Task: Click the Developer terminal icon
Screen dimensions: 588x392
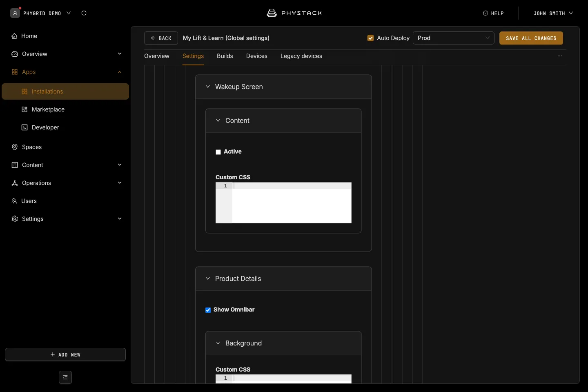Action: coord(24,127)
